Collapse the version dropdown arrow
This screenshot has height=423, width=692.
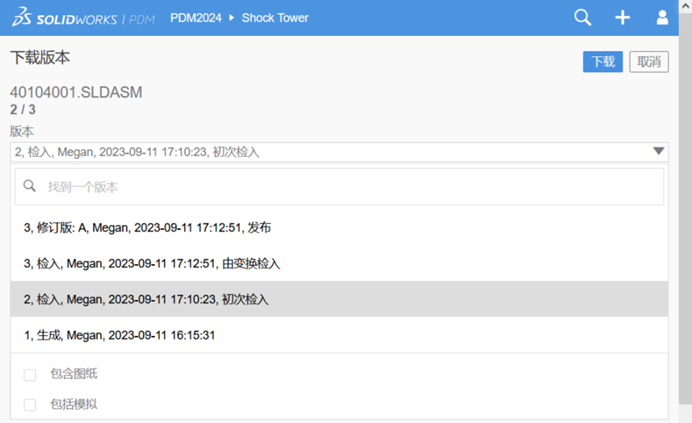[x=658, y=152]
